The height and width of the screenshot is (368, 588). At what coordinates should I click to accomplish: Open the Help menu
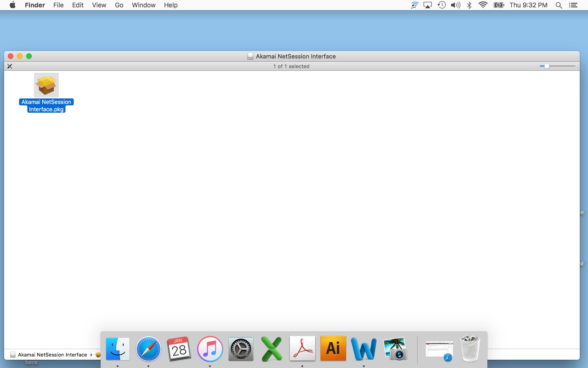[x=171, y=5]
